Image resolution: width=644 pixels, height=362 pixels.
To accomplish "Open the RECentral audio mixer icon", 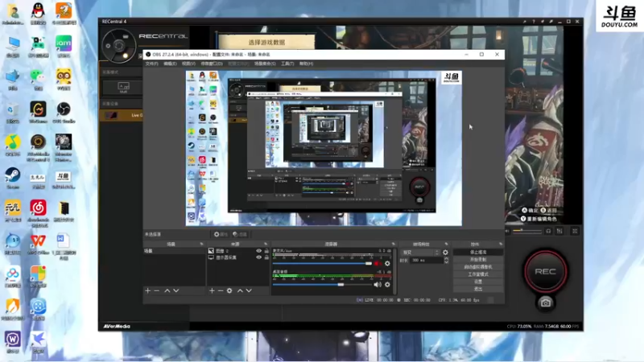I will tap(559, 231).
